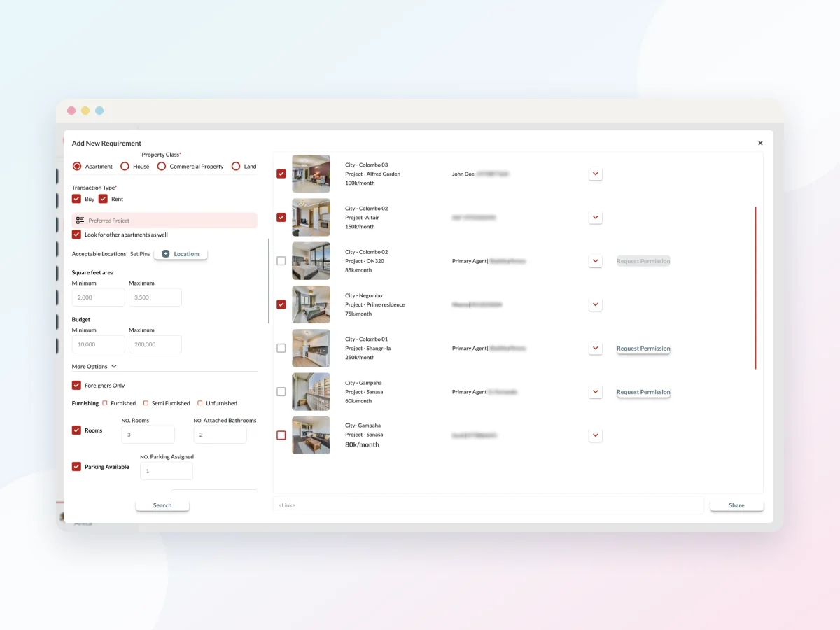The width and height of the screenshot is (840, 630).
Task: Open the Prime residence property thumbnail
Action: [311, 304]
